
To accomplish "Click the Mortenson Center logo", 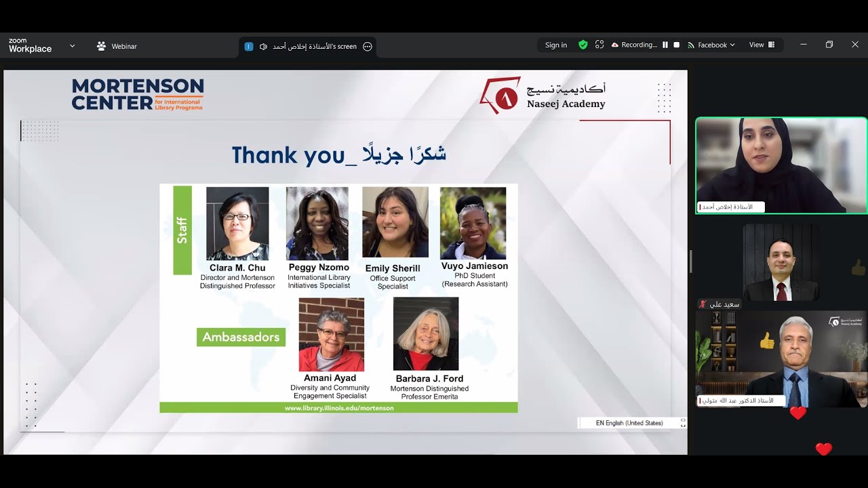I will pos(138,95).
